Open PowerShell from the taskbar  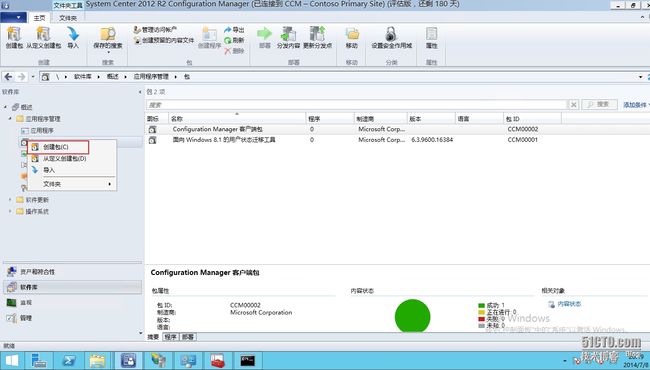pos(69,360)
